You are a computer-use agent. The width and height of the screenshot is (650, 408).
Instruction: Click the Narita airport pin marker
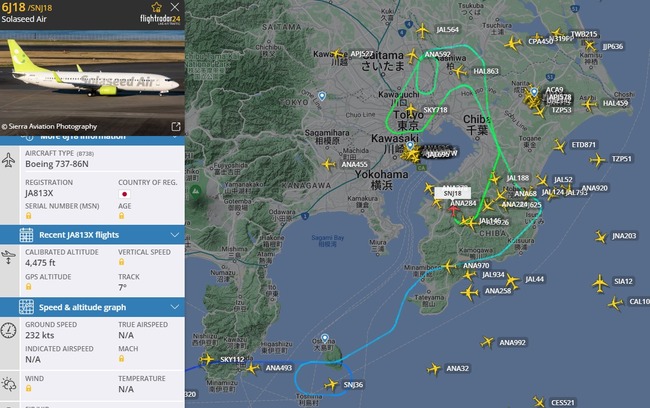(x=534, y=92)
